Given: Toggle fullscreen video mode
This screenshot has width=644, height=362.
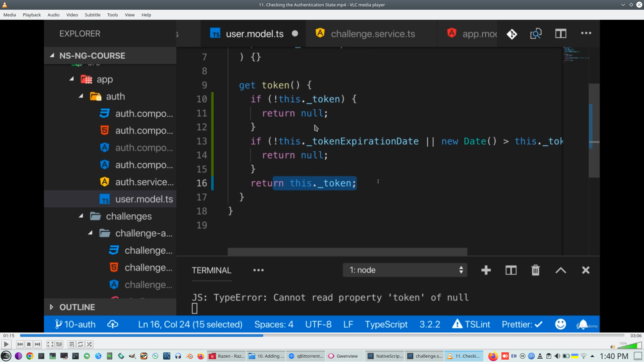Looking at the screenshot, I should pos(50,344).
